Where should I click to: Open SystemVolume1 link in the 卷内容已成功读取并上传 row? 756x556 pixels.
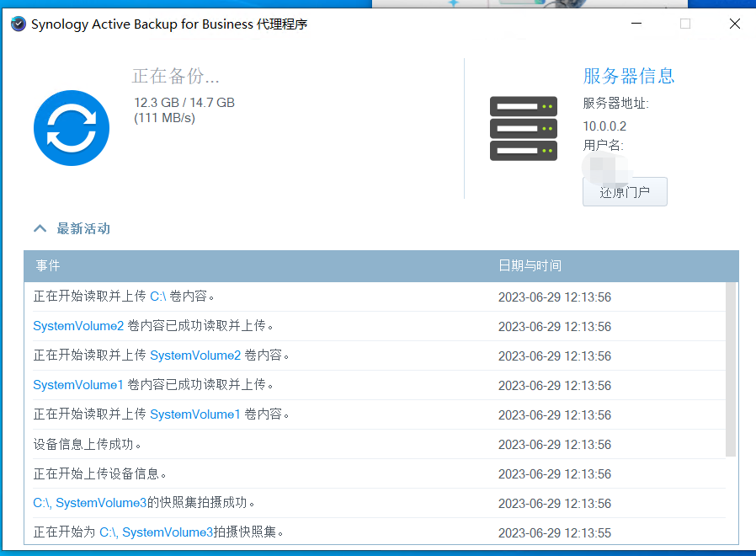click(78, 385)
